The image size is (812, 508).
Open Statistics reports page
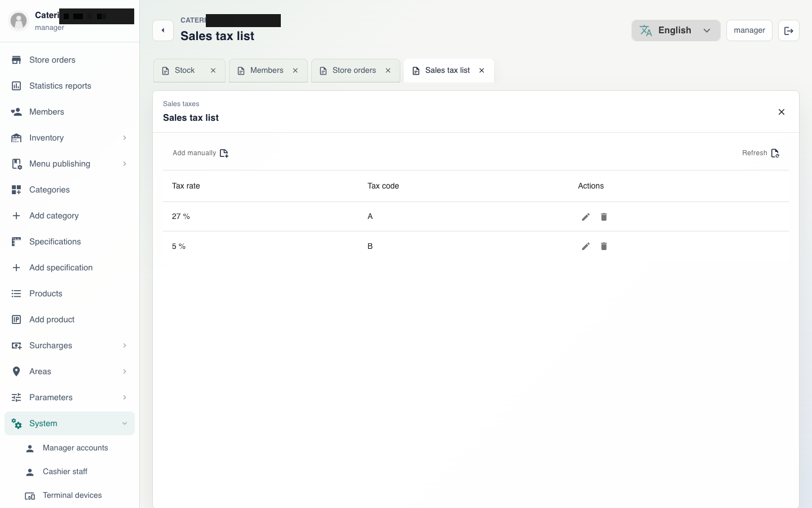coord(70,86)
